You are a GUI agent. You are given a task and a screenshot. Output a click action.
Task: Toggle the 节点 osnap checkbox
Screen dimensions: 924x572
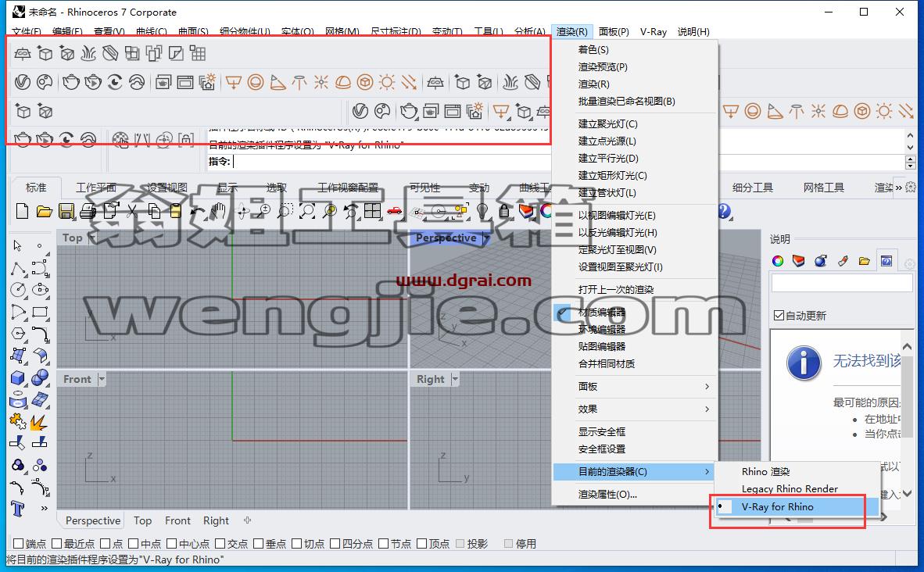pyautogui.click(x=383, y=544)
